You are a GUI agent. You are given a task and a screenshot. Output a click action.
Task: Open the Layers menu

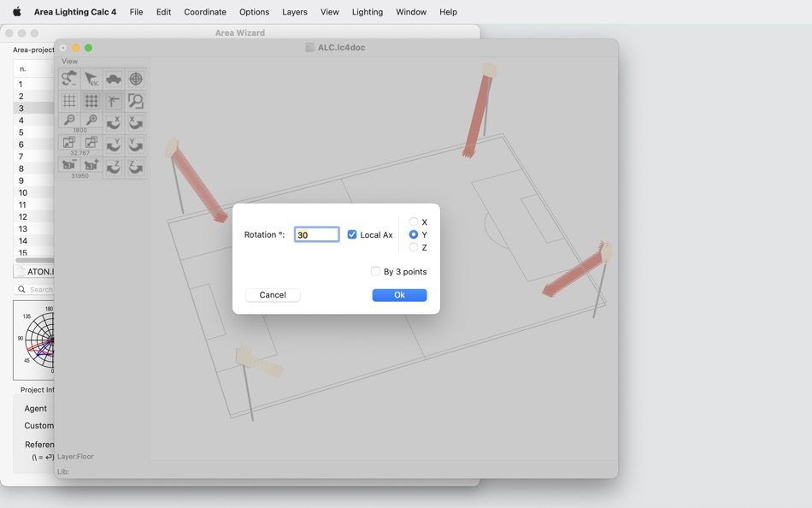click(295, 11)
